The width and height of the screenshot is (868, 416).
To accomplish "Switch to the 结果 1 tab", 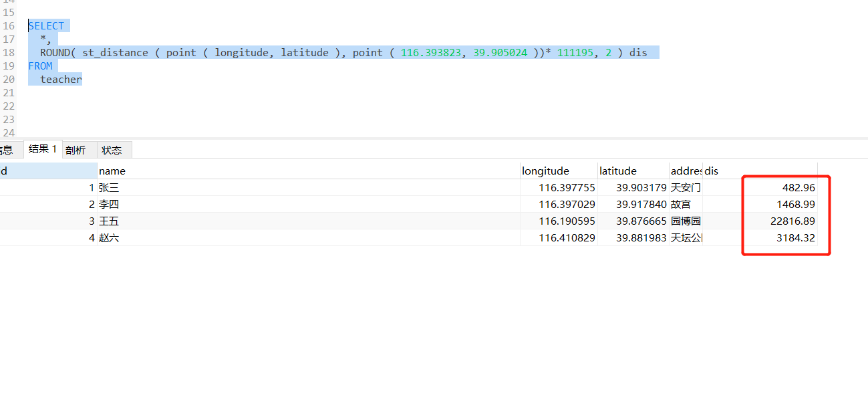I will pos(43,149).
